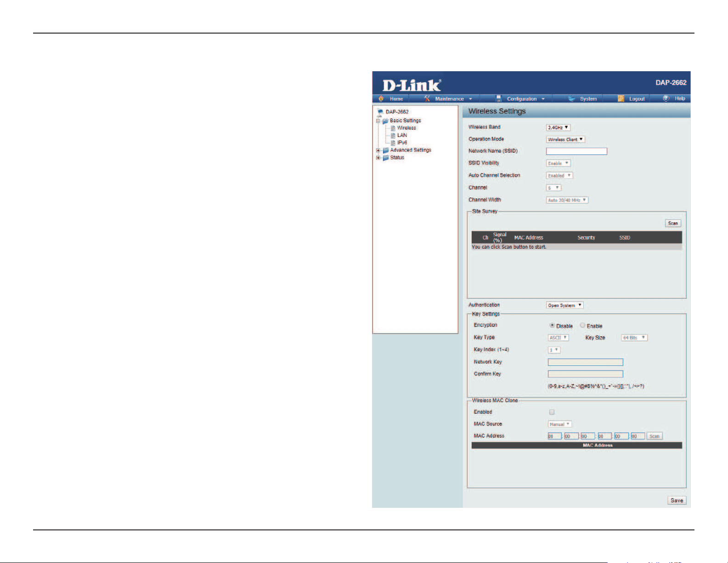Expand the Advanced Settings tree node

pyautogui.click(x=378, y=150)
